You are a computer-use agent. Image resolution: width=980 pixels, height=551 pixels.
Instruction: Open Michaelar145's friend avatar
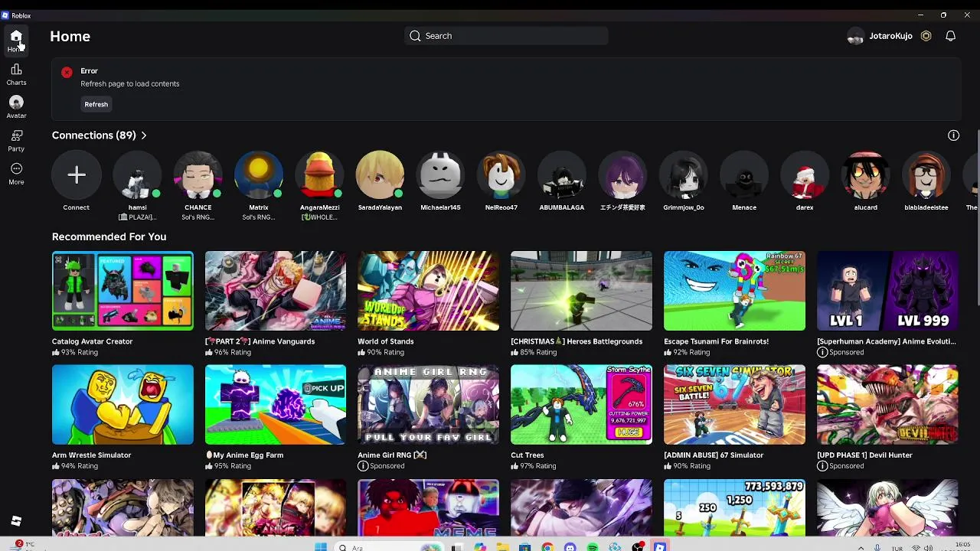point(440,175)
